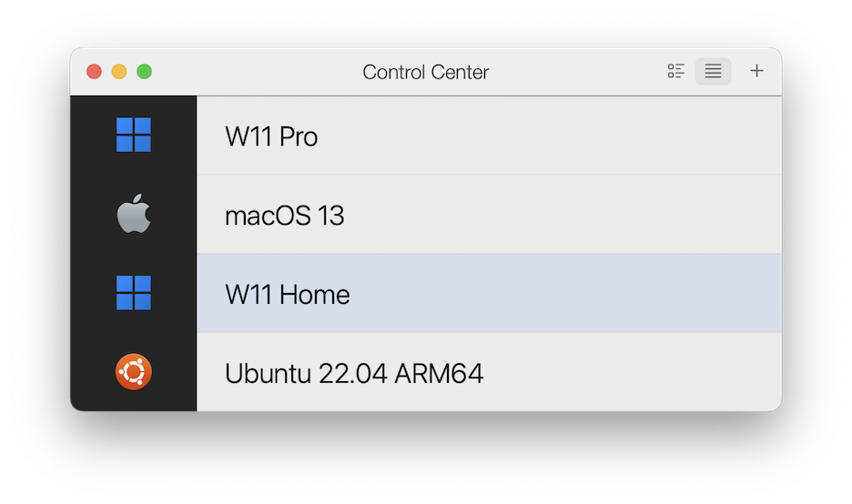Switch to the expanded detail view
This screenshot has height=504, width=852.
[x=675, y=71]
